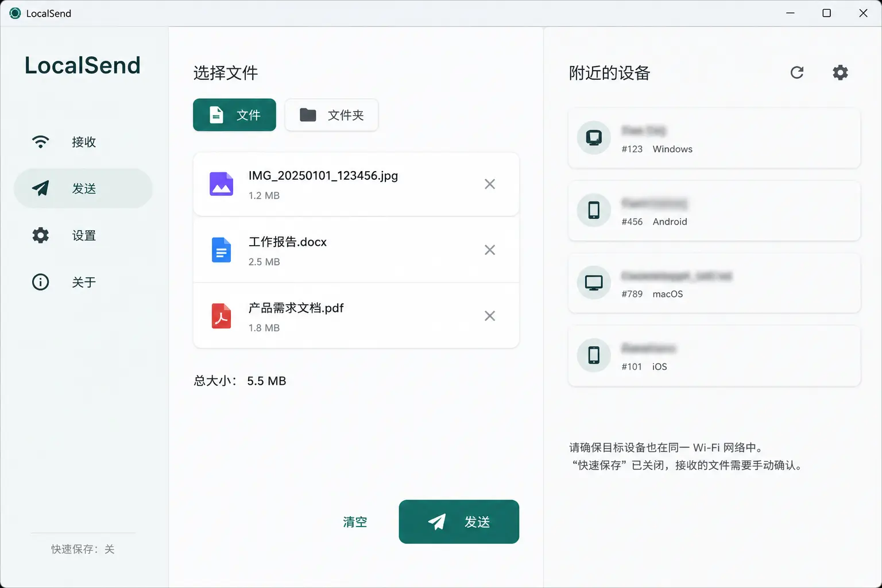Select the Send (发送) sidebar tab
The width and height of the screenshot is (882, 588).
[83, 188]
